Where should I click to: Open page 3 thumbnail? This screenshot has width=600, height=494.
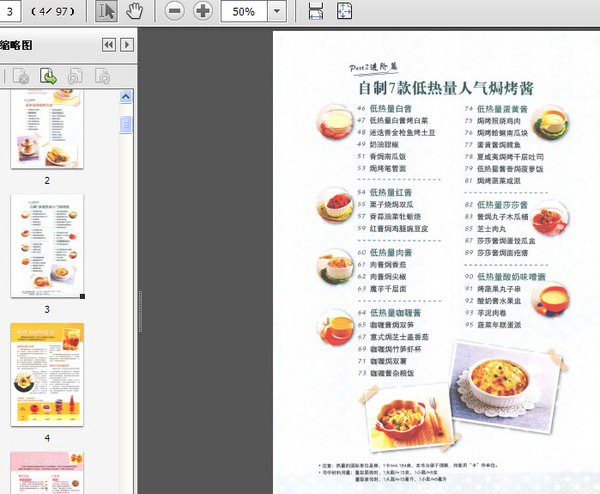coord(47,246)
